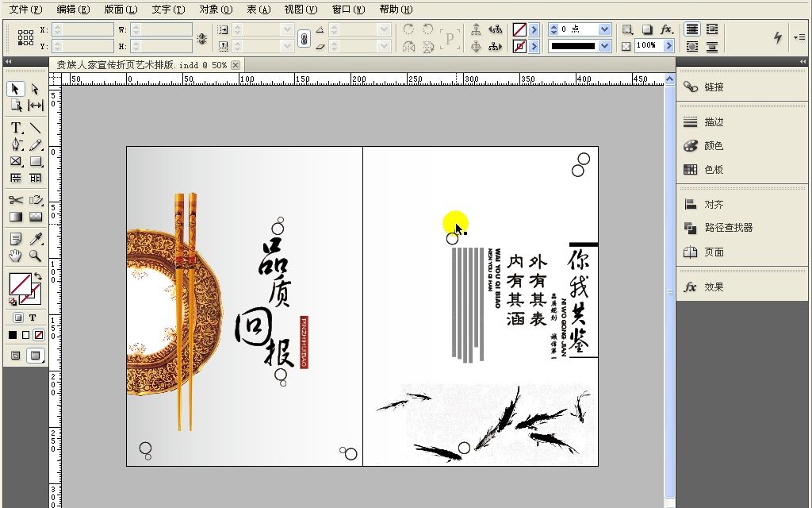Viewport: 812px width, 508px height.
Task: Open the opacity dropdown showing 100%
Action: pyautogui.click(x=670, y=45)
